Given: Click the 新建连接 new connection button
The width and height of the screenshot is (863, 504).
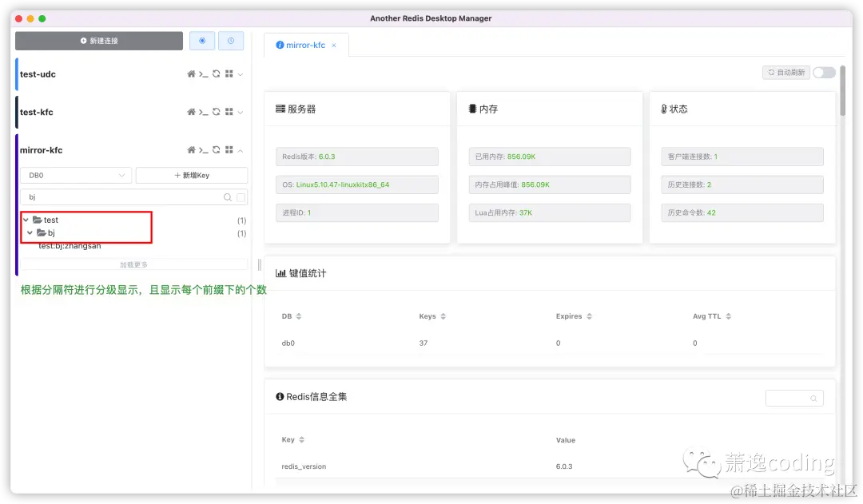Looking at the screenshot, I should tap(99, 41).
